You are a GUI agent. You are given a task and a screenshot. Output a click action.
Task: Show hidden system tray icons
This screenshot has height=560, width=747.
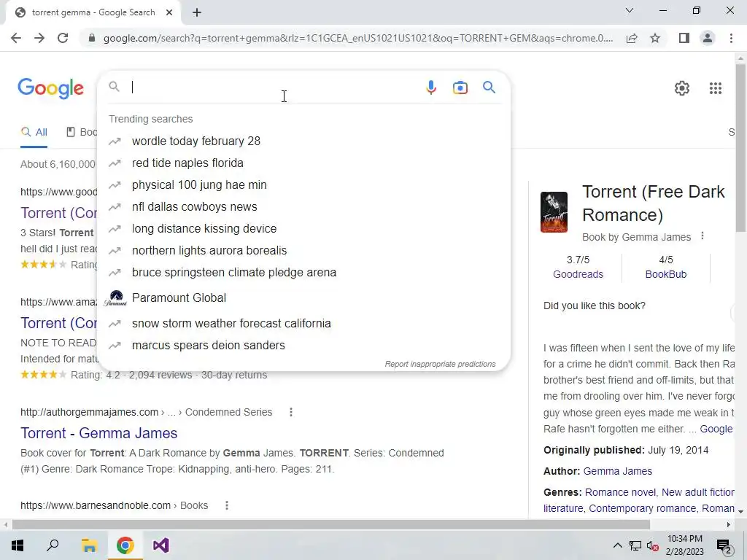617,545
